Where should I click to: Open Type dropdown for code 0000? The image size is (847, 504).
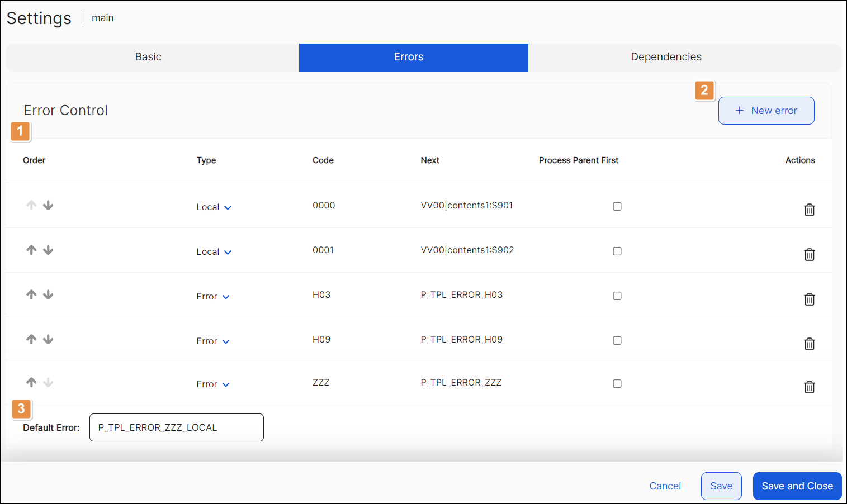[x=214, y=207]
